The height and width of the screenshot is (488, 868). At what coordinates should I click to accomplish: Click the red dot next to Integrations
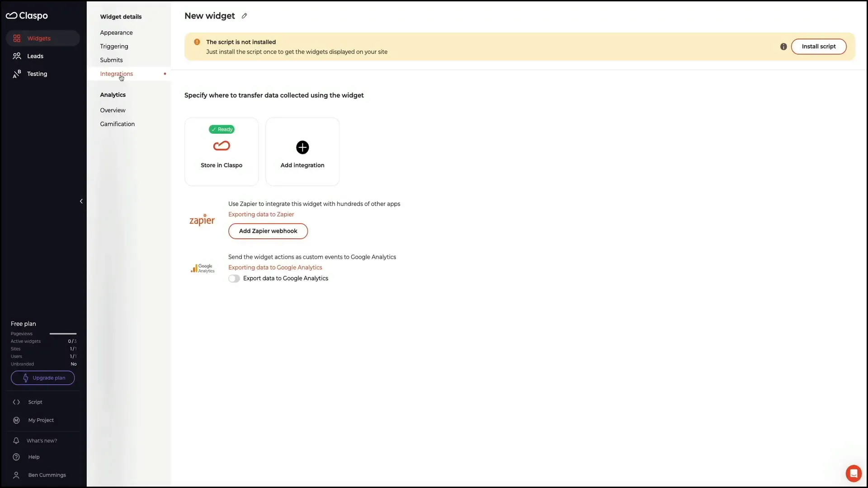[x=165, y=74]
